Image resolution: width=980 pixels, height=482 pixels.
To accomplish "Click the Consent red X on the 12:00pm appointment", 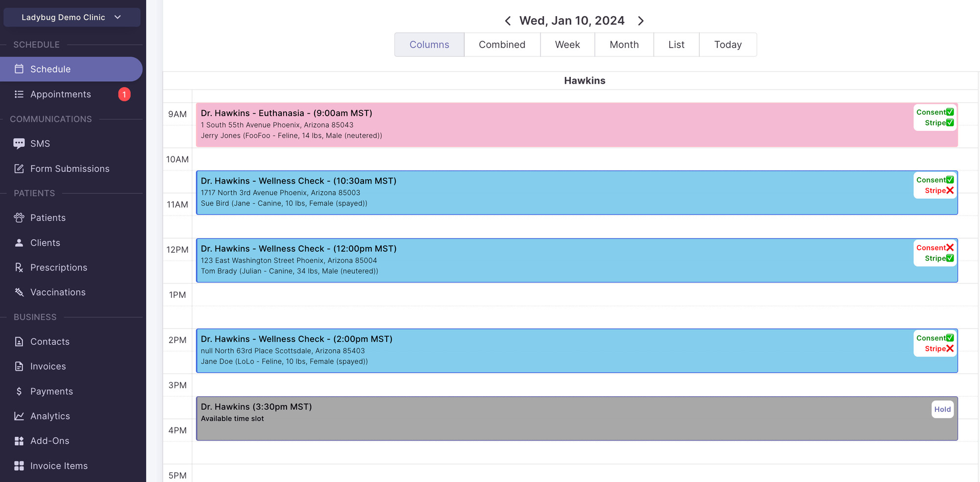I will click(x=951, y=247).
